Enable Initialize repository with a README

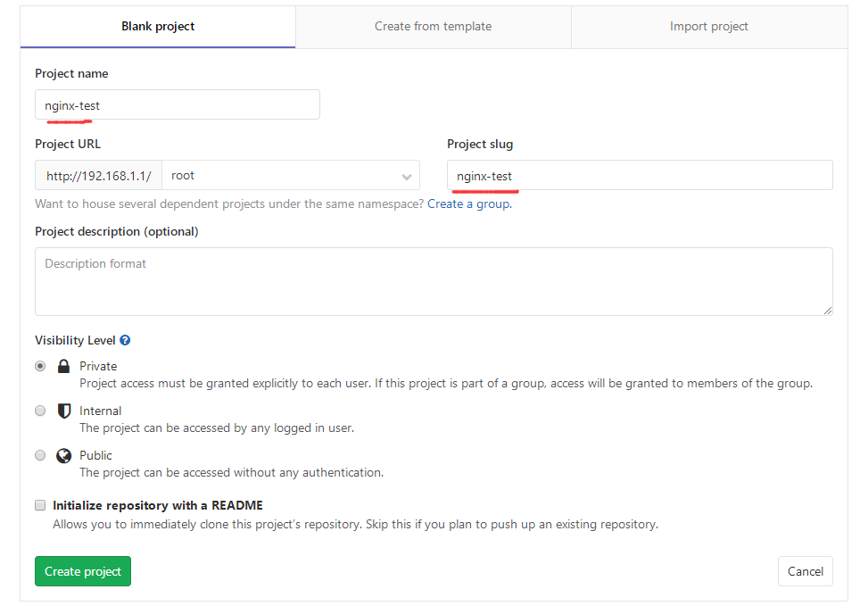(x=40, y=505)
